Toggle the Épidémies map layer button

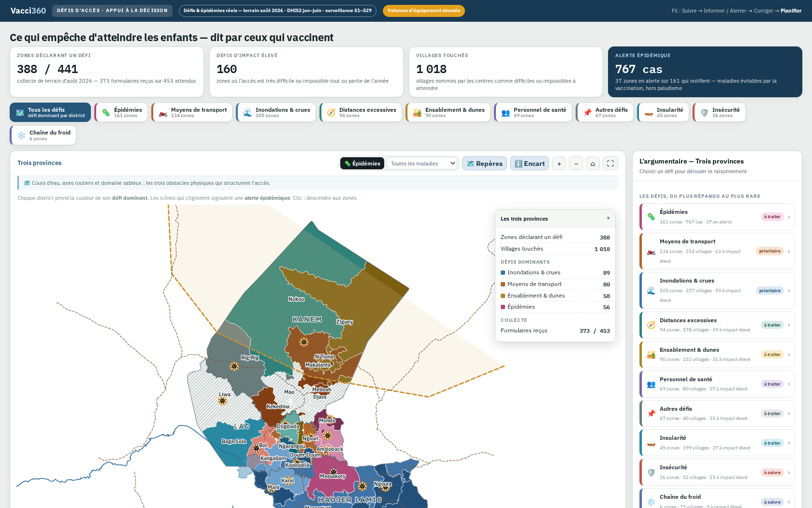coord(362,164)
